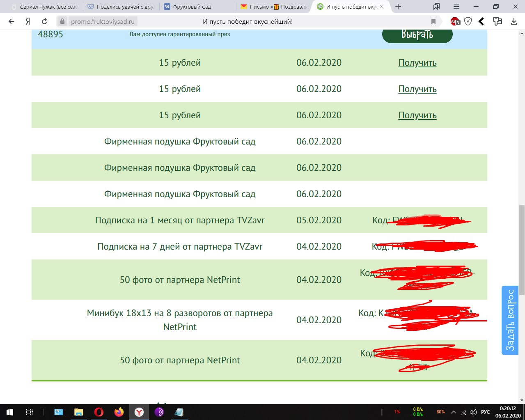Open the browser hamburger menu
This screenshot has width=525, height=420.
[x=456, y=7]
